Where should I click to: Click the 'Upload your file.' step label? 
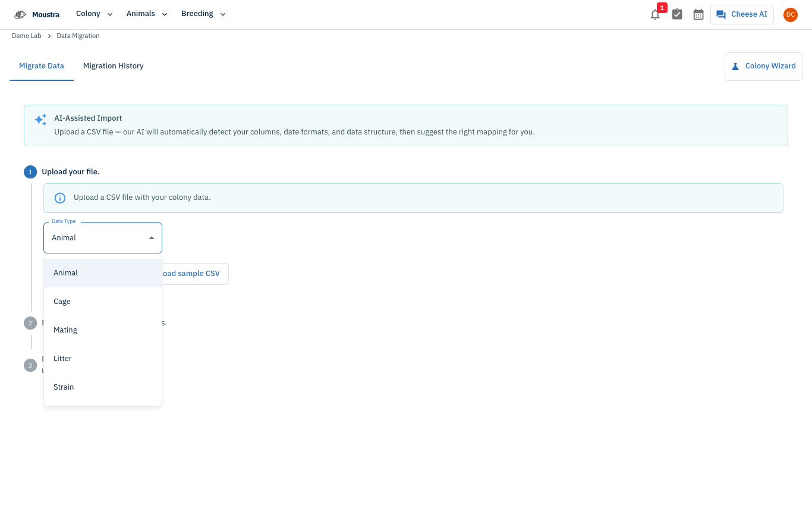point(71,172)
